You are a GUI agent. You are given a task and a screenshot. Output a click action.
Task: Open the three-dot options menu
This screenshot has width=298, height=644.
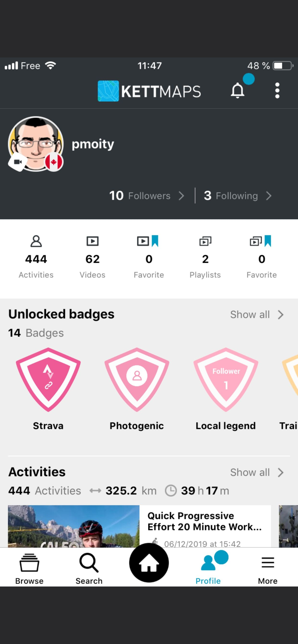point(277,91)
